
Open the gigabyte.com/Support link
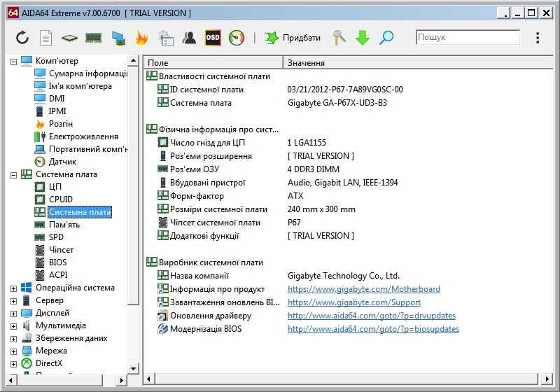354,302
